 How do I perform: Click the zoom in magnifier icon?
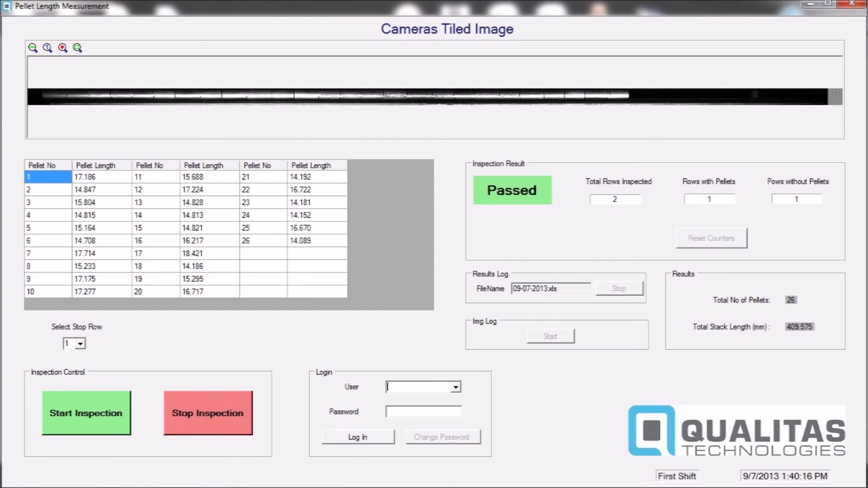pos(62,48)
